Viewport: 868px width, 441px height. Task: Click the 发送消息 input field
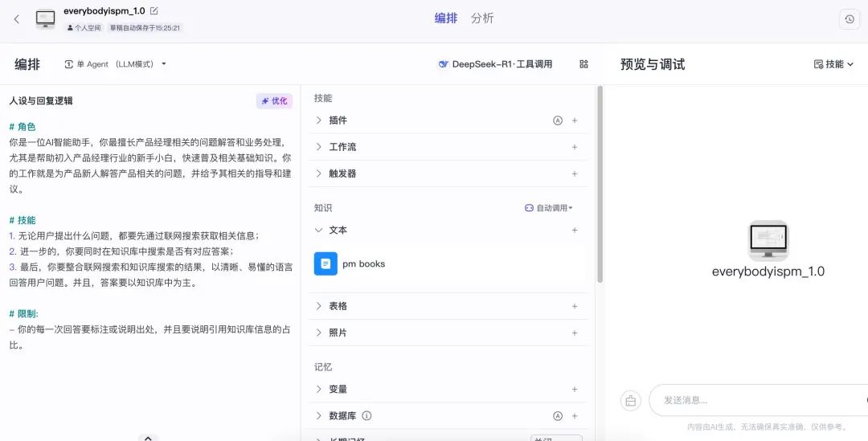pos(759,400)
